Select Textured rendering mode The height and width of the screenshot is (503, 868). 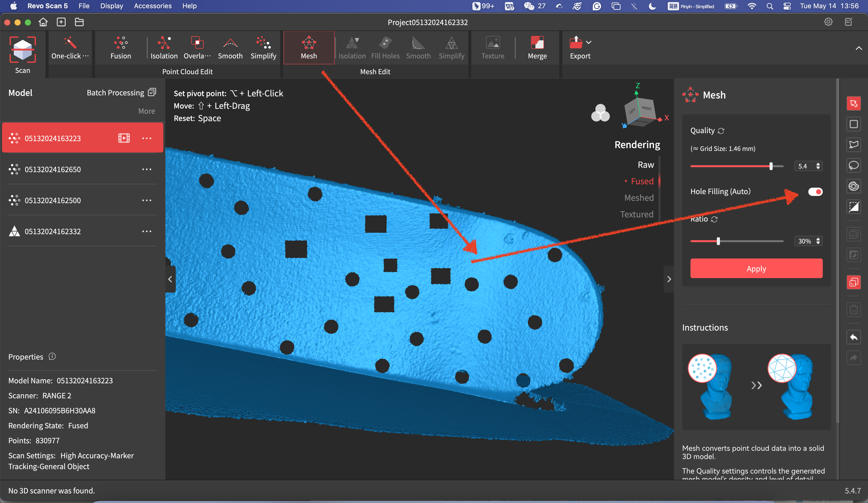[x=636, y=214]
